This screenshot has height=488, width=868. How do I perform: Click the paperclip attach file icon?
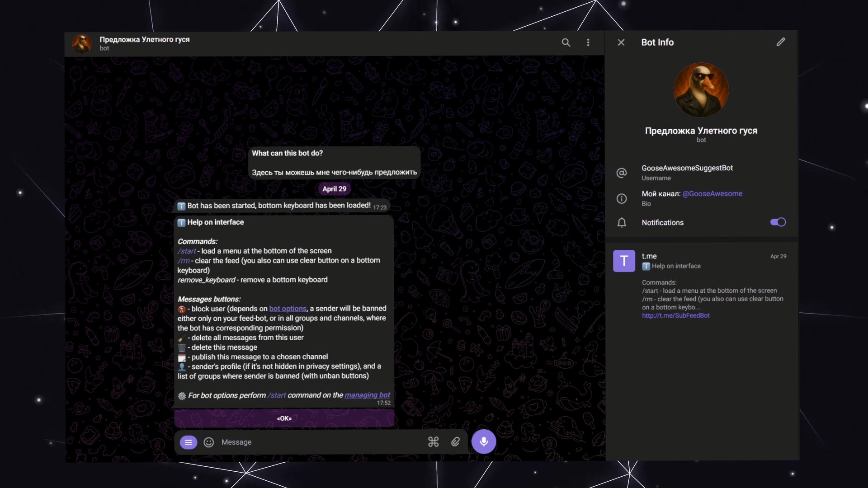point(455,442)
